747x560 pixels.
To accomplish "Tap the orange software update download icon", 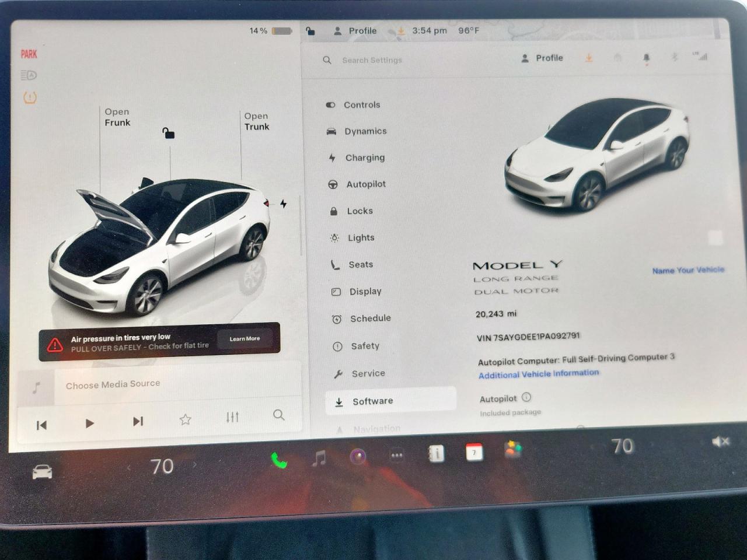I will pyautogui.click(x=589, y=58).
